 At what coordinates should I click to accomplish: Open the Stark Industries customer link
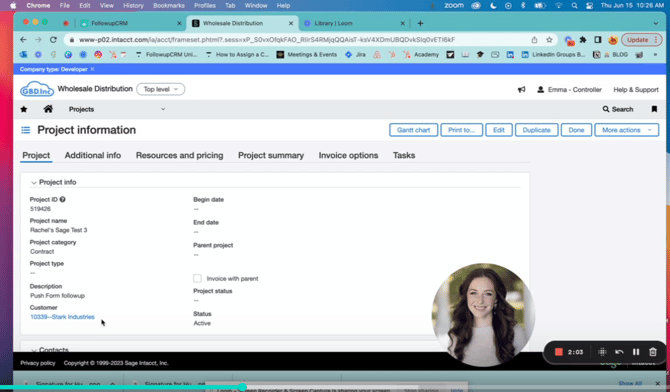[62, 317]
